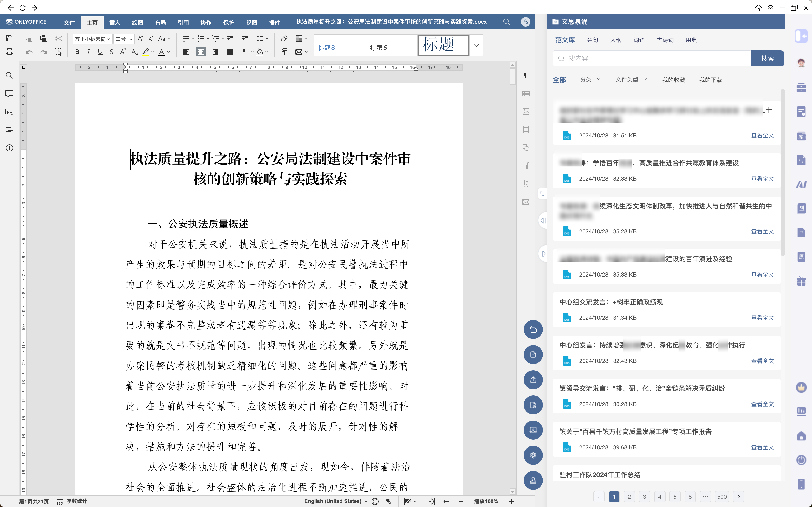812x507 pixels.
Task: Click the Spell Check icon in status bar
Action: pos(389,501)
